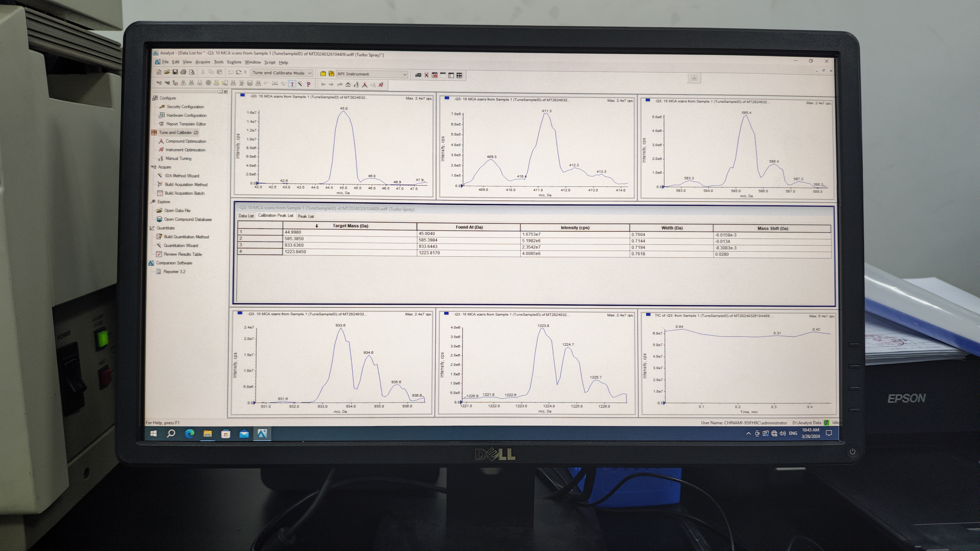Expand the API Instrument project dropdown

(405, 75)
